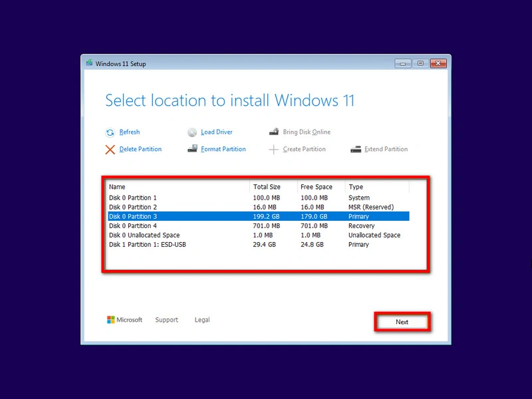The height and width of the screenshot is (399, 532).
Task: Click the Total Size column header
Action: (265, 186)
